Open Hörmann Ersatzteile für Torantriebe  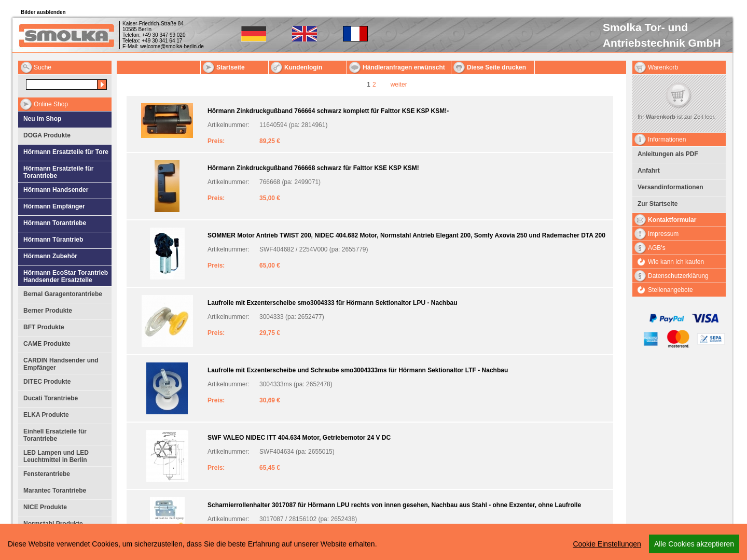pos(65,172)
